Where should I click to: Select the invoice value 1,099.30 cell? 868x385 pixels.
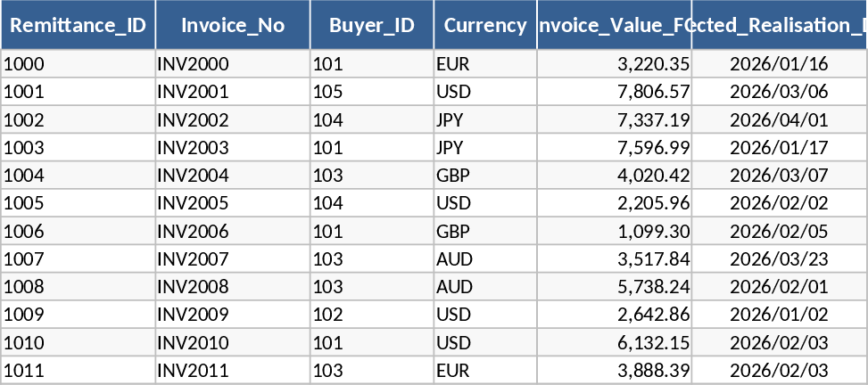(x=614, y=231)
